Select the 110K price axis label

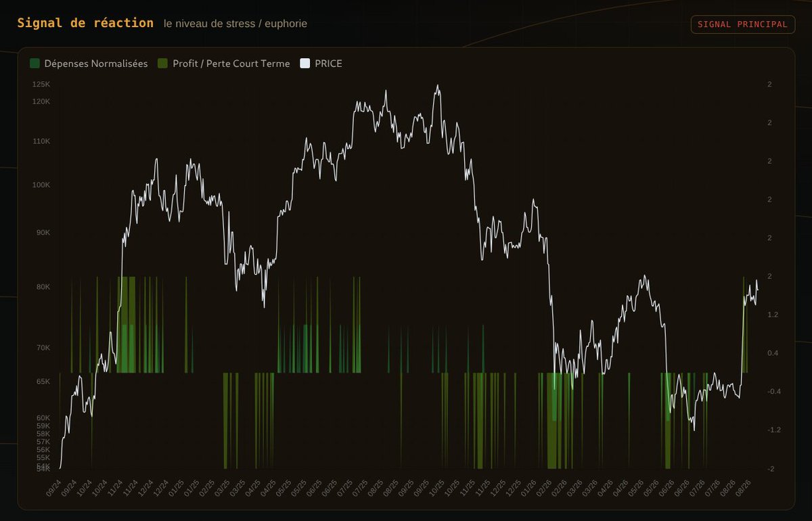tap(41, 141)
